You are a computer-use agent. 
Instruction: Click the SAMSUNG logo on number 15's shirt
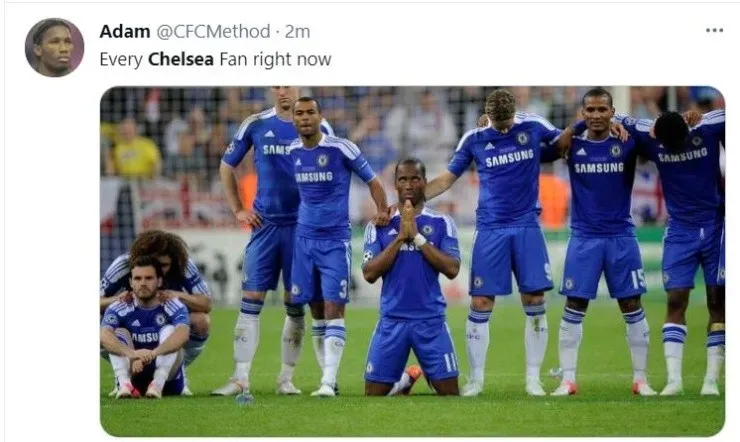[599, 167]
